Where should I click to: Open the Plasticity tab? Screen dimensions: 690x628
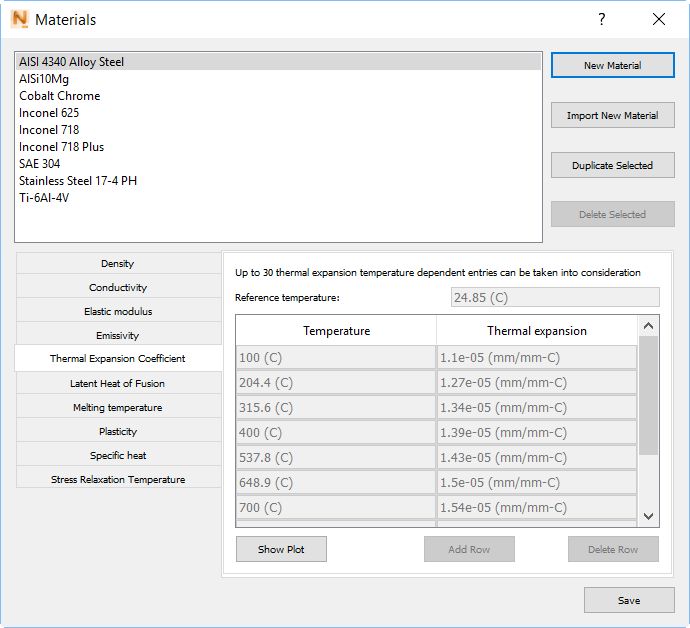[118, 431]
